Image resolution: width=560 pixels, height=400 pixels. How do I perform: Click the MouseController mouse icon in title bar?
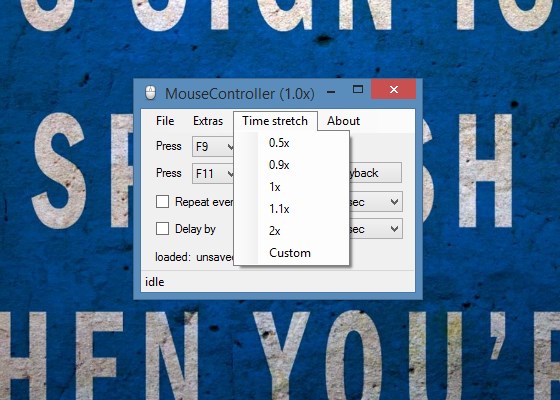[151, 93]
